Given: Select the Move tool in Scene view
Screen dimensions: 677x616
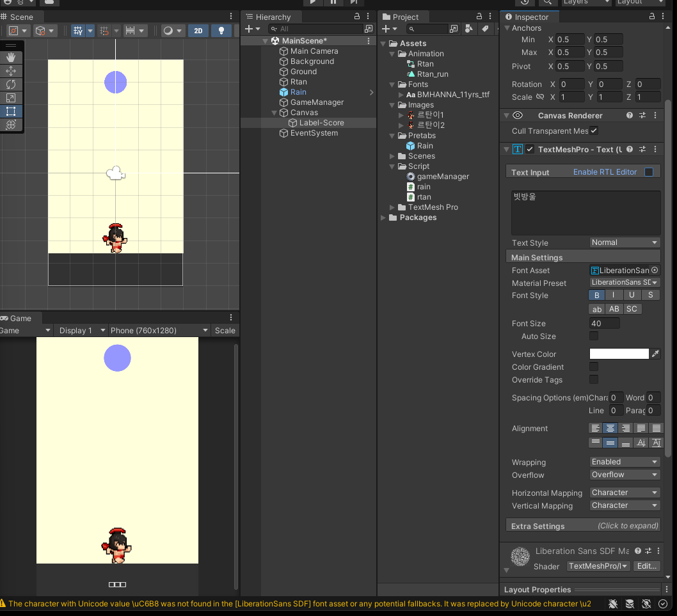Looking at the screenshot, I should 11,71.
